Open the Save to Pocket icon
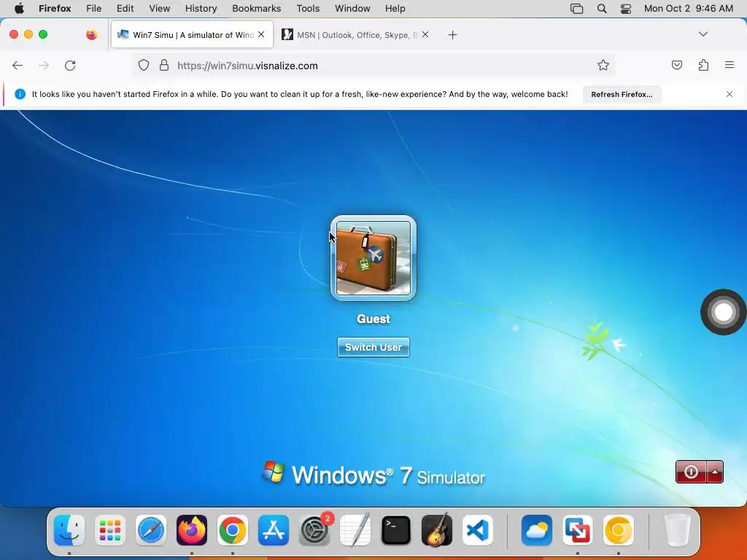Viewport: 747px width, 560px height. tap(676, 66)
